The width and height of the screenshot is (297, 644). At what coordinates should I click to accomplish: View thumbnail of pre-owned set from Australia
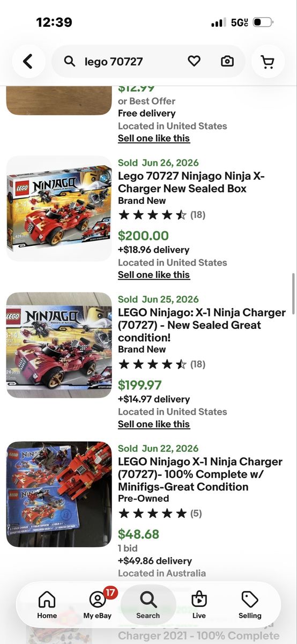pos(59,494)
